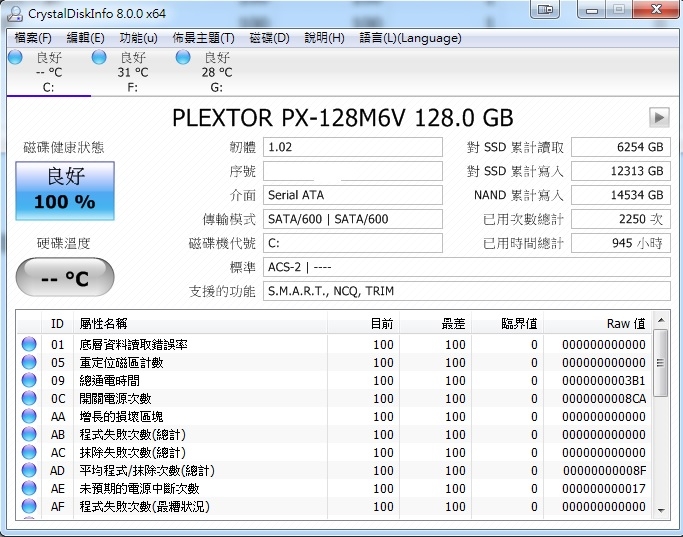
Task: Click status orb of attribute AE row
Action: pyautogui.click(x=29, y=488)
